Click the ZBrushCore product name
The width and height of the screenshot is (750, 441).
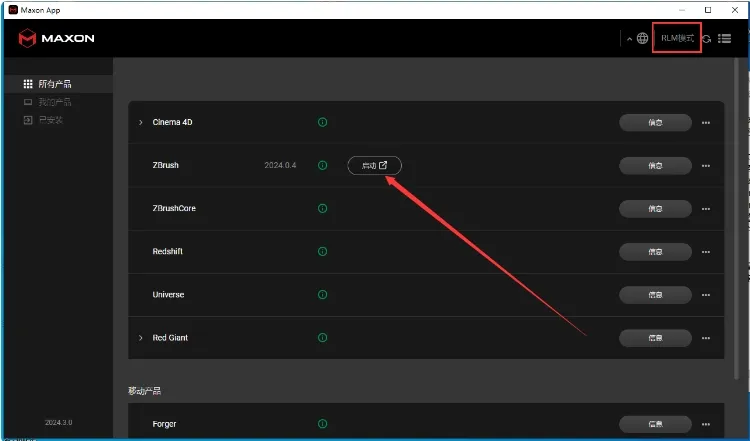(x=174, y=208)
